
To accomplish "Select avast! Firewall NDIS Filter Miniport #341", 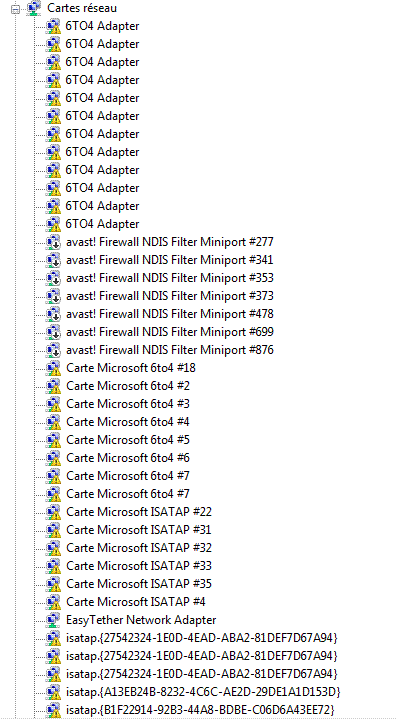I will pyautogui.click(x=170, y=260).
